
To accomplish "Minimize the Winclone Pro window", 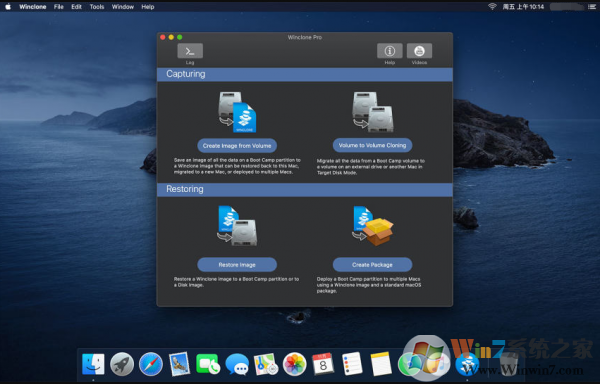I will (171, 37).
